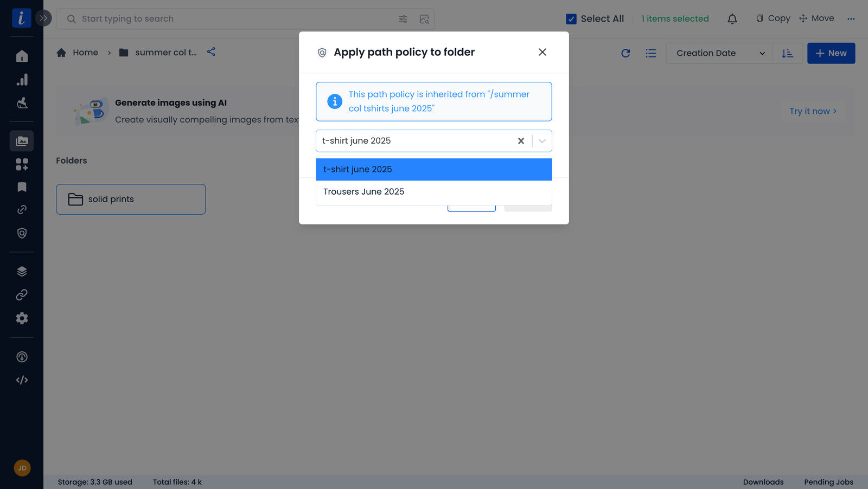Toggle the Select All checkbox
Image resolution: width=868 pixels, height=489 pixels.
coord(571,19)
